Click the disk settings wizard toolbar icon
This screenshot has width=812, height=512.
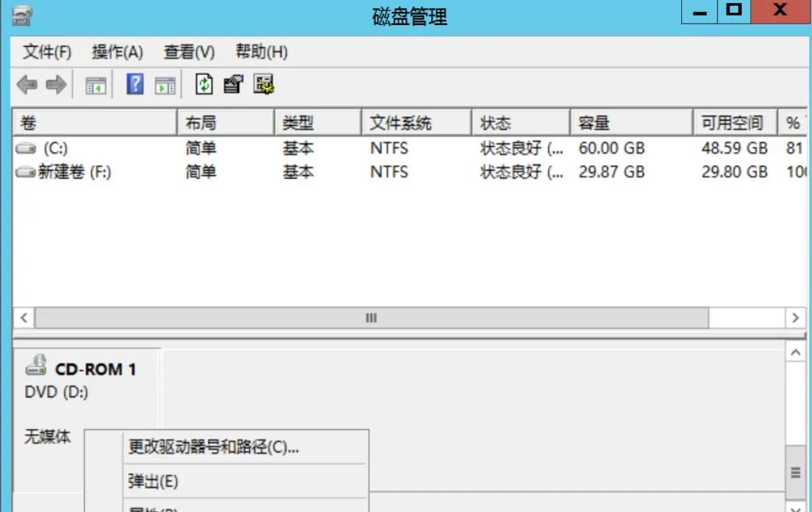pos(263,84)
